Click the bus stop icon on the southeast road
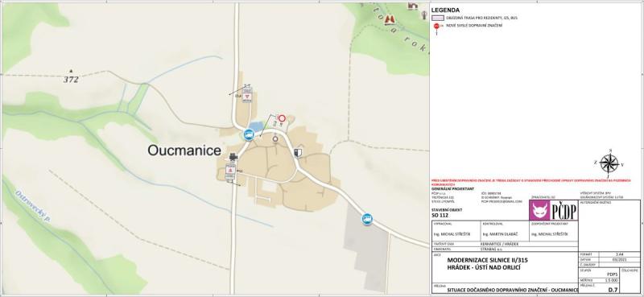The height and width of the screenshot is (297, 644). tap(367, 219)
